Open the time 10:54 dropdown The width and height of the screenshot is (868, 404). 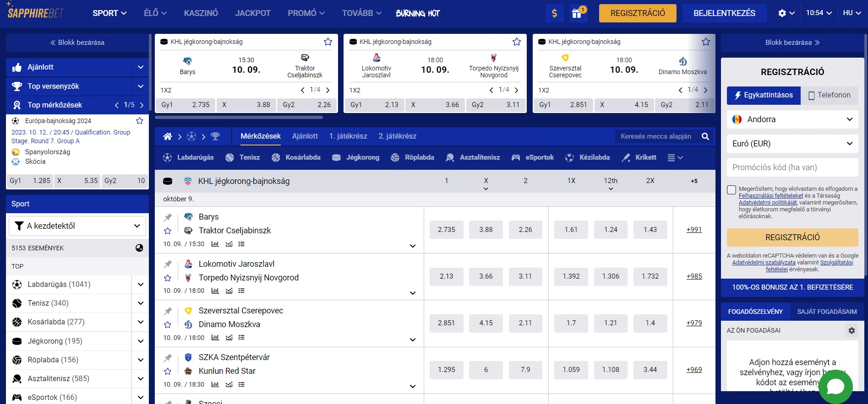819,13
